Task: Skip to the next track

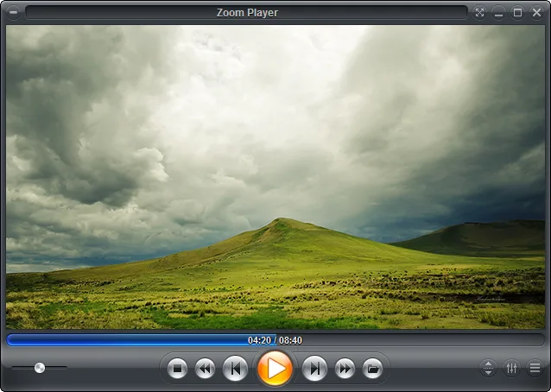Action: [x=314, y=369]
